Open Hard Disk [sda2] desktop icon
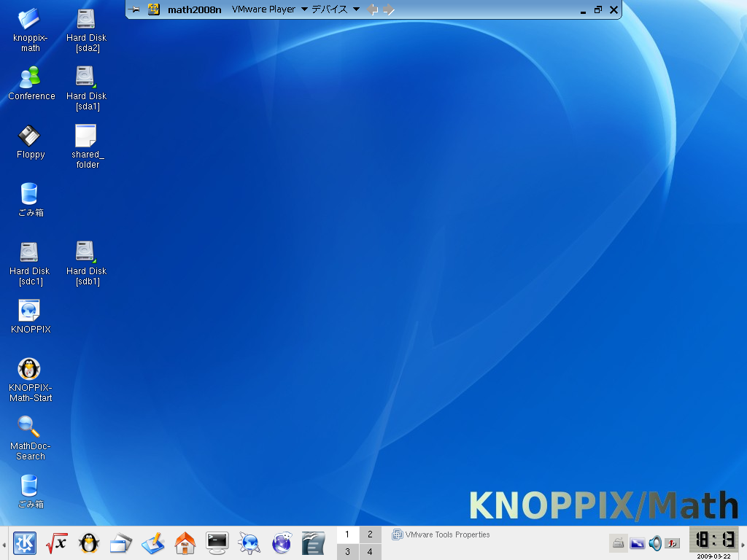The height and width of the screenshot is (560, 747). [86, 19]
